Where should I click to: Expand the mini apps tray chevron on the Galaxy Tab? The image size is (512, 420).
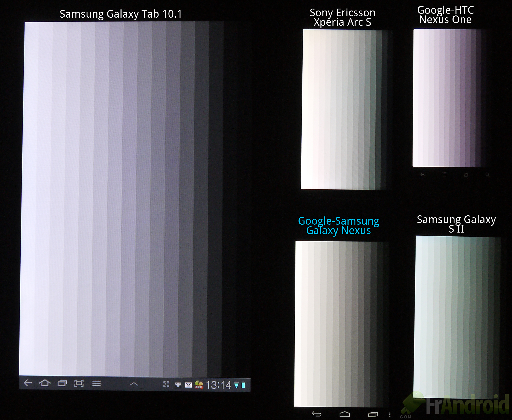coord(134,384)
